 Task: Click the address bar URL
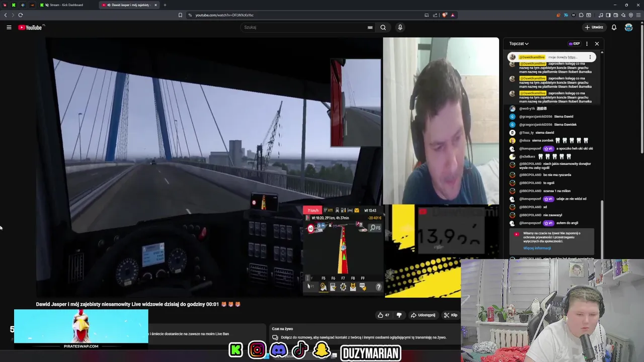tap(224, 15)
